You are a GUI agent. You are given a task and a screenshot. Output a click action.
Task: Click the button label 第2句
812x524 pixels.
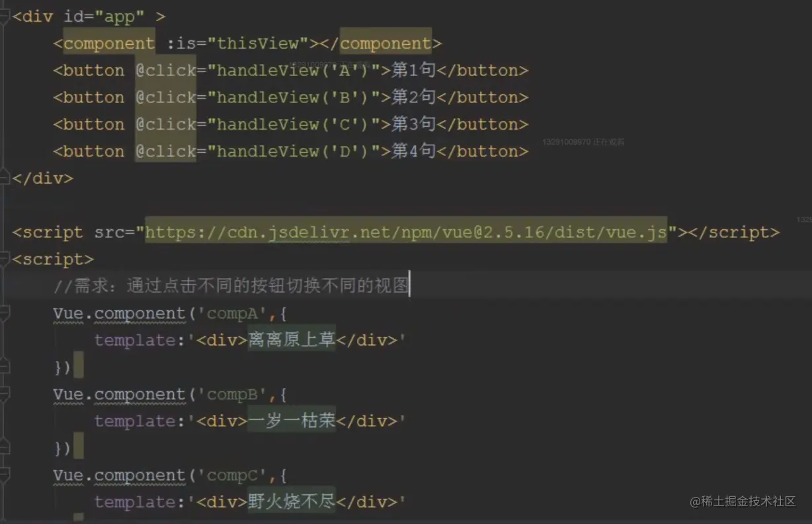(413, 97)
